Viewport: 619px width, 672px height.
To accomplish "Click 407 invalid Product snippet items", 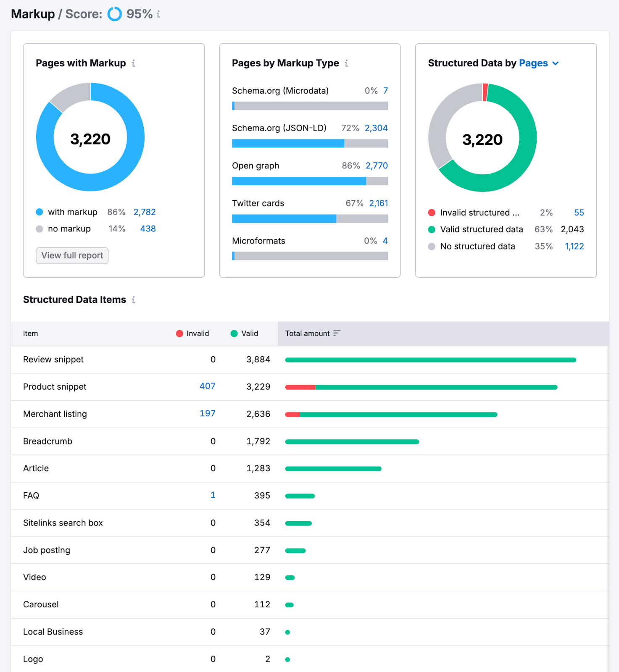I will pyautogui.click(x=207, y=386).
